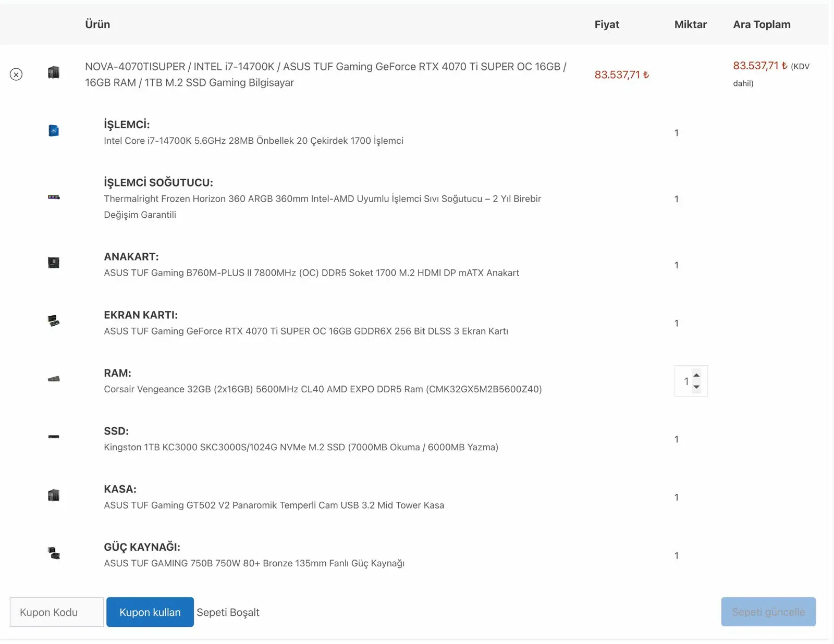Apply coupon with Kupon kullan button

[x=150, y=612]
